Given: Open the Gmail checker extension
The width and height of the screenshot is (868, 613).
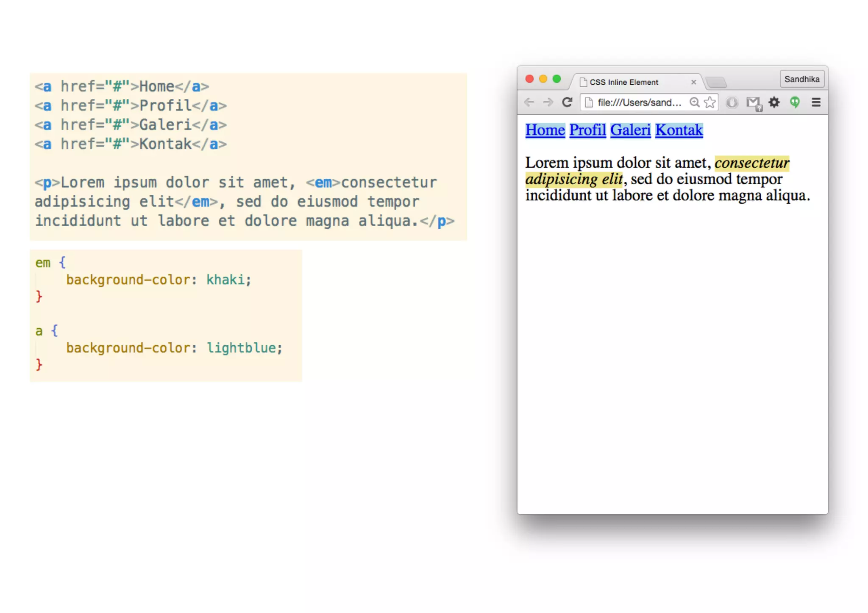Looking at the screenshot, I should tap(754, 103).
